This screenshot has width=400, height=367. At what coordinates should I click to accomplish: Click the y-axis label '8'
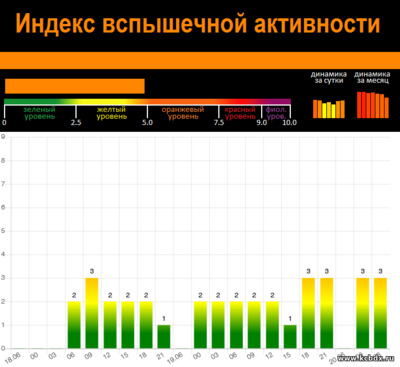click(3, 160)
